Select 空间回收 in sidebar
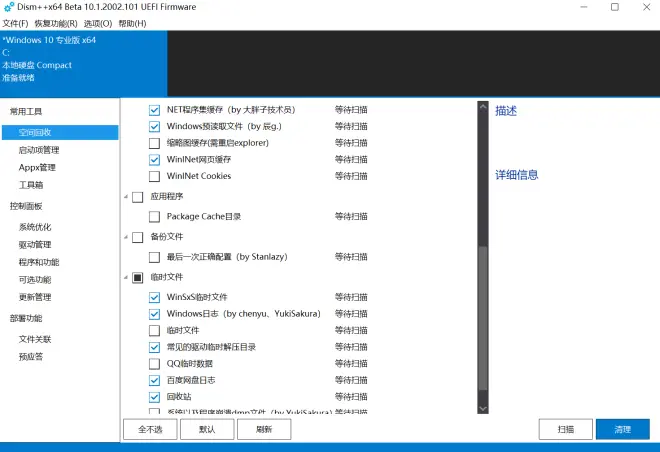660x452 pixels. coord(60,133)
